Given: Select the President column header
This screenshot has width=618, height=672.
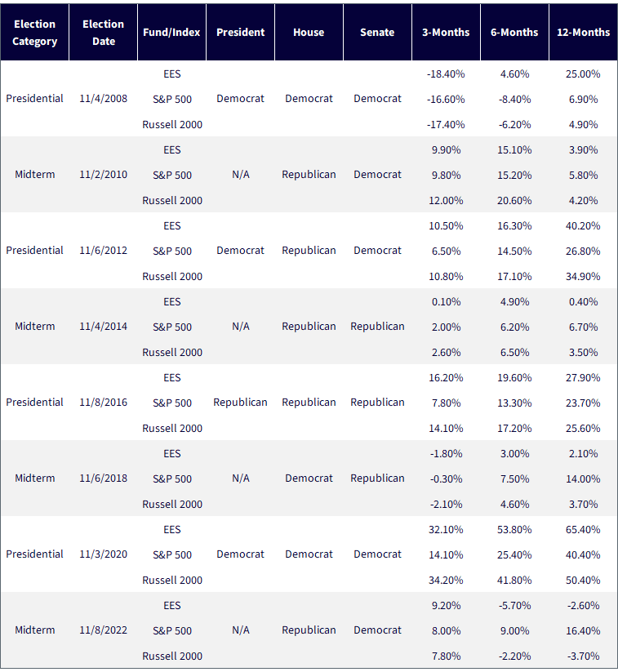Looking at the screenshot, I should [x=241, y=33].
